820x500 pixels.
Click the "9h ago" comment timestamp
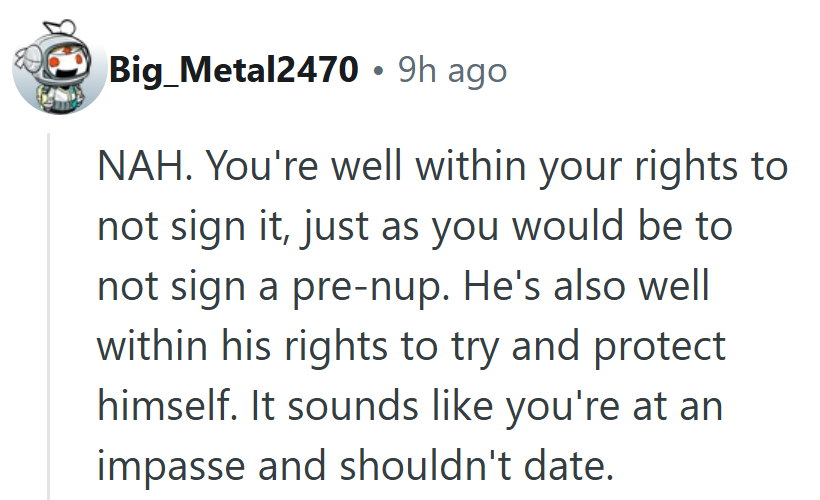click(x=452, y=70)
